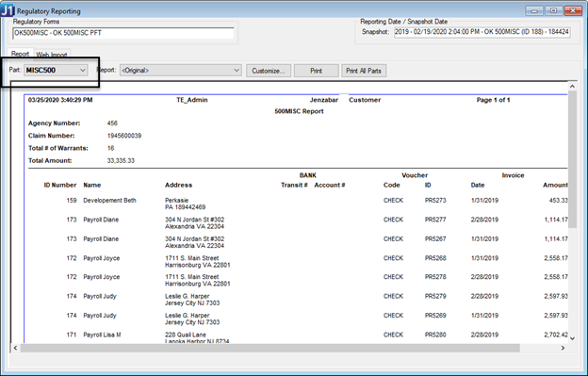Click voucher ID PR5280
This screenshot has height=376, width=588.
pyautogui.click(x=435, y=335)
